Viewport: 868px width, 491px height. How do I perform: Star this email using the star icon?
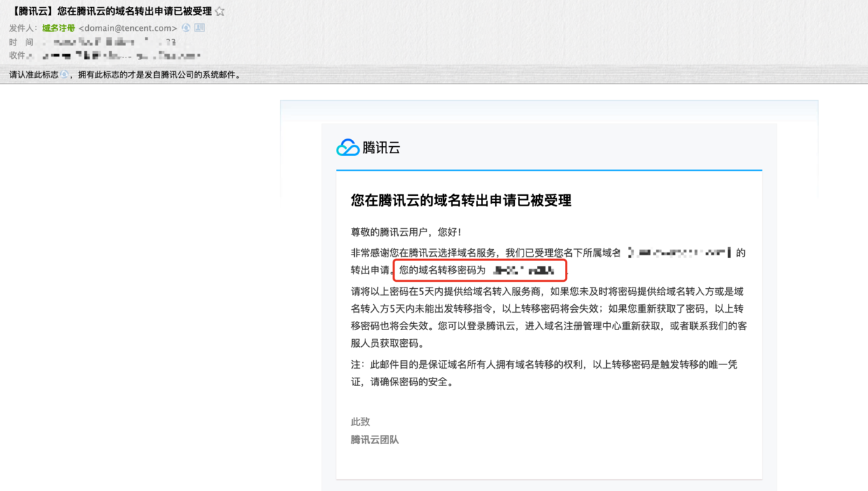(220, 11)
